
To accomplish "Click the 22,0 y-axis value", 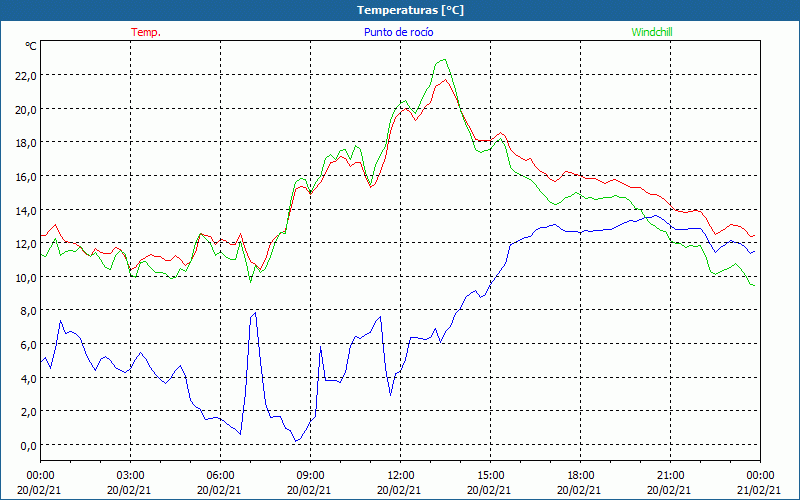I will click(x=27, y=76).
